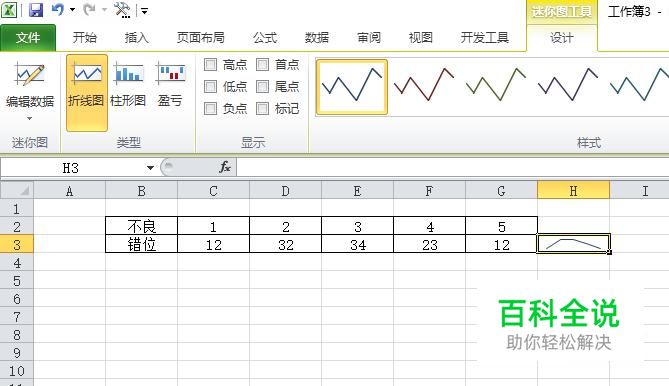
Task: Switch to the 视图 tab
Action: [x=421, y=38]
